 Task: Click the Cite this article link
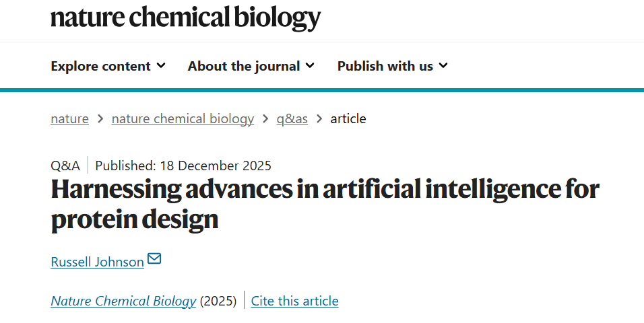coord(294,301)
